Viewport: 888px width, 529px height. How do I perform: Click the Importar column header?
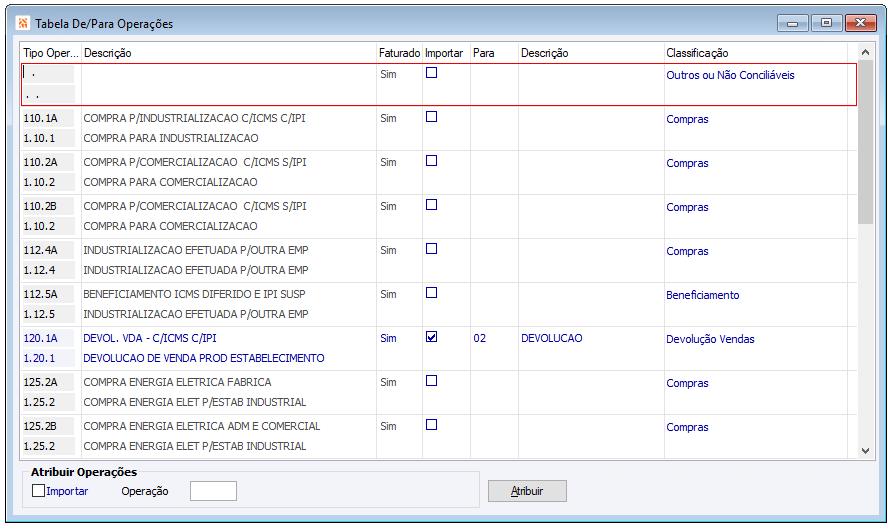[x=445, y=53]
